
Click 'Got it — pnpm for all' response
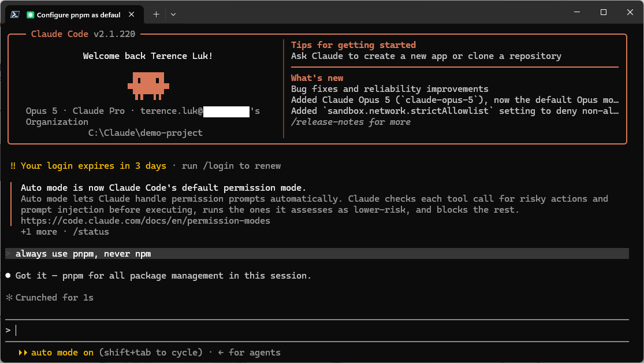(163, 276)
